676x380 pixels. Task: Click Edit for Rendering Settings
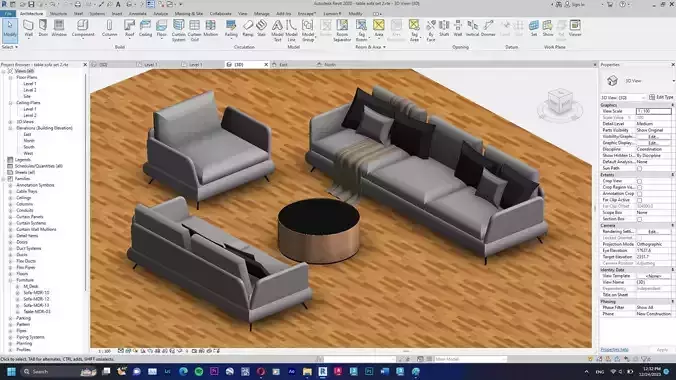point(653,232)
